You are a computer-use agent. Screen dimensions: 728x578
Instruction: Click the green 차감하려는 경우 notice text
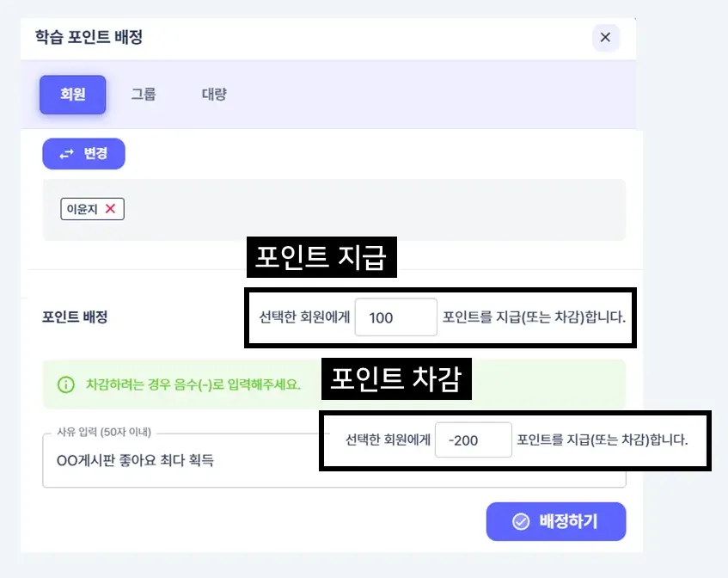193,384
